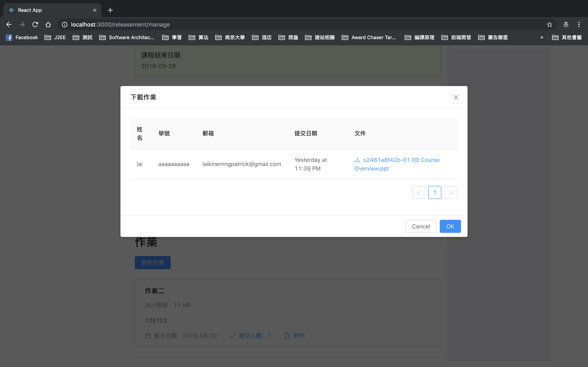
Task: Click the browser back arrow
Action: click(9, 24)
